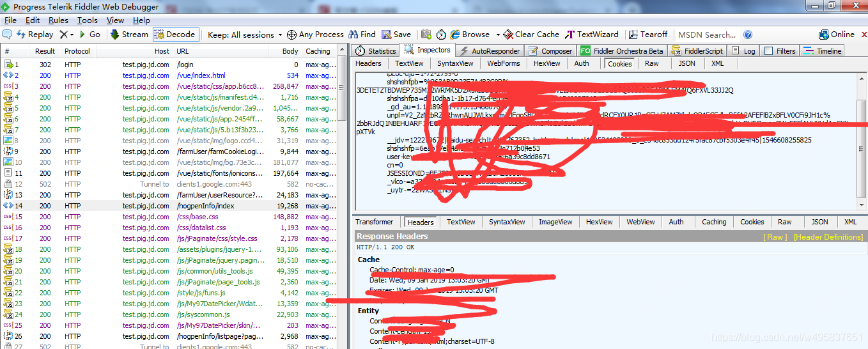
Task: Open the Timeline tab
Action: tap(823, 51)
